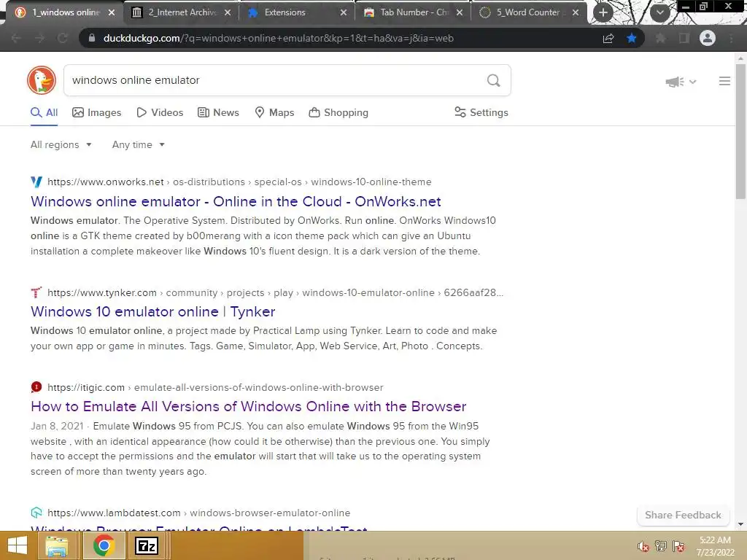
Task: Click the lock site info icon
Action: pyautogui.click(x=92, y=38)
